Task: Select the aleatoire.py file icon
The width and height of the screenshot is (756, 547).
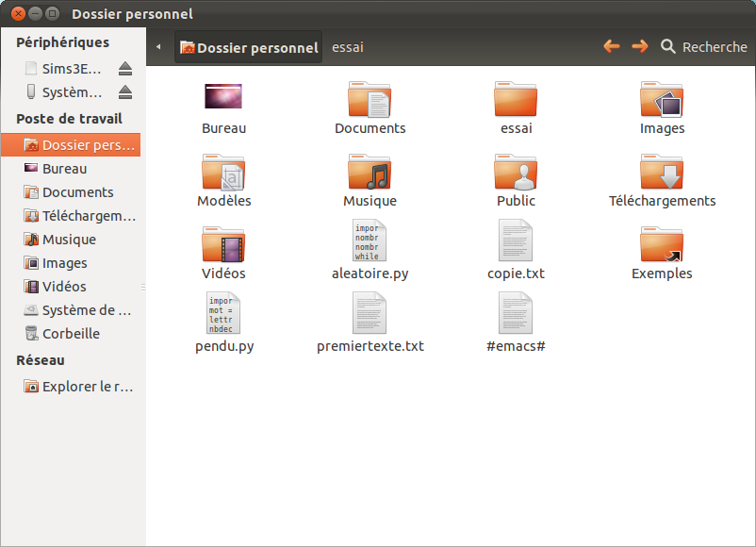Action: [370, 240]
